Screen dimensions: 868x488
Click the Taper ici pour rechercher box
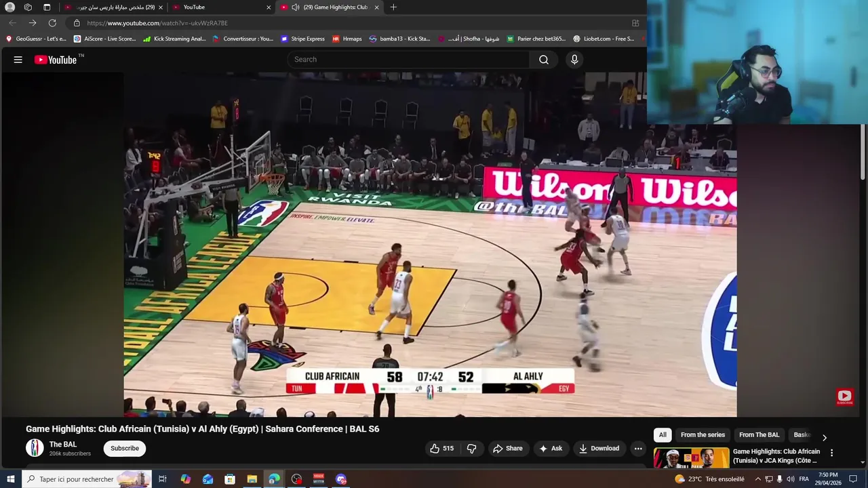pos(86,479)
